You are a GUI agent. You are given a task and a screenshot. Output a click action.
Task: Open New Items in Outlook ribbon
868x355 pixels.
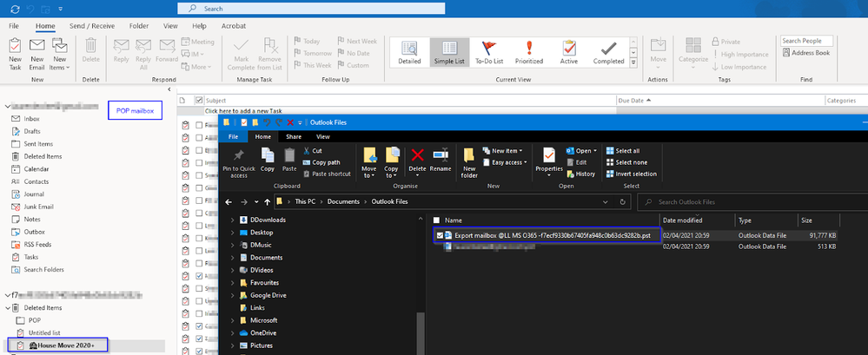[59, 54]
